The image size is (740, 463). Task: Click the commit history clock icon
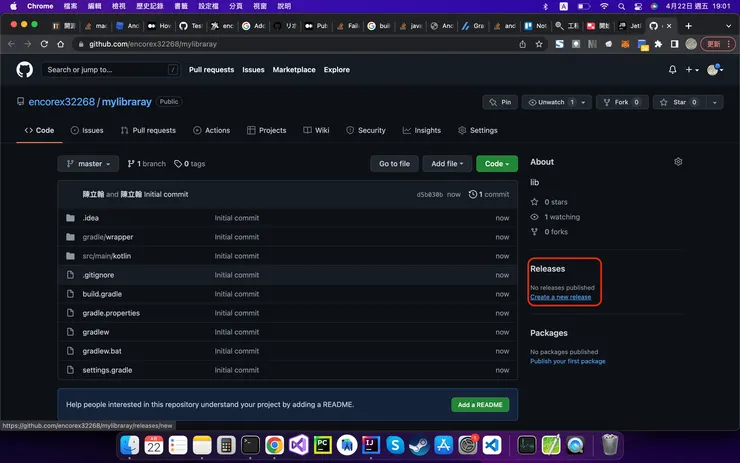[473, 194]
